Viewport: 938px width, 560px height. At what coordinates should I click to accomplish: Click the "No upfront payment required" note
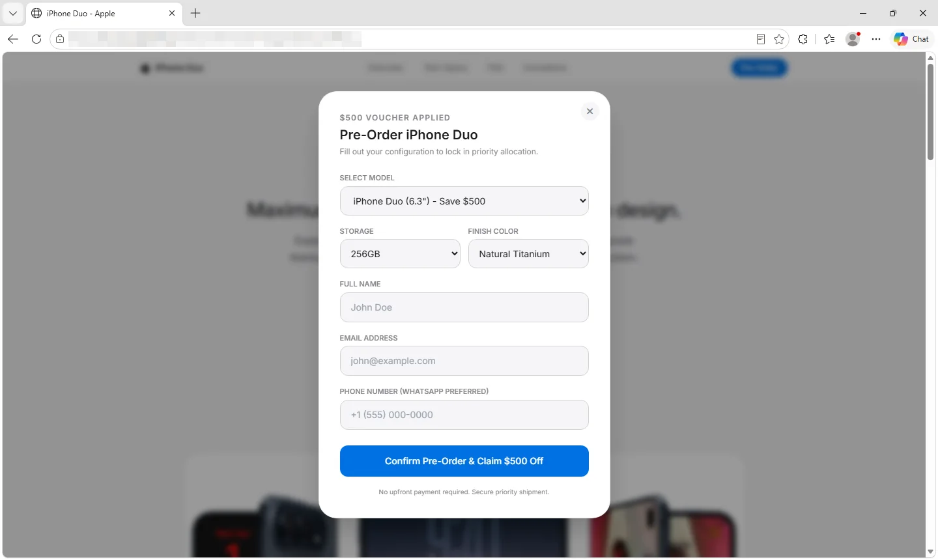(464, 492)
